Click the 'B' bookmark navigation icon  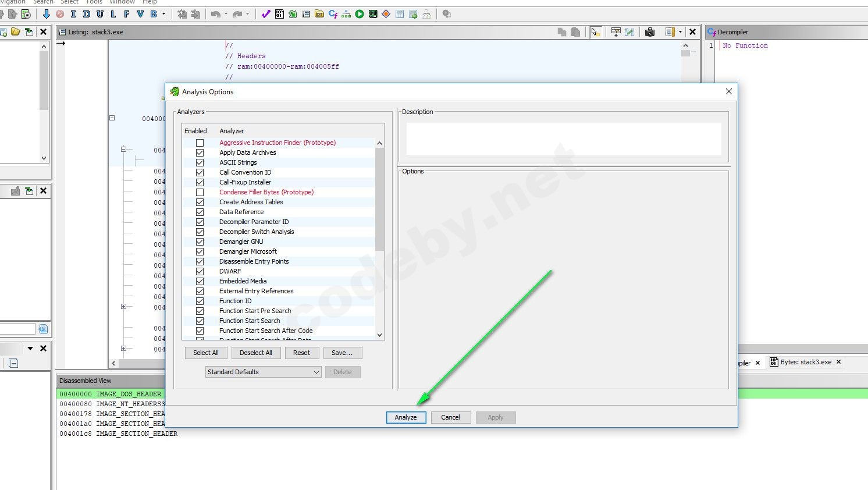[154, 14]
